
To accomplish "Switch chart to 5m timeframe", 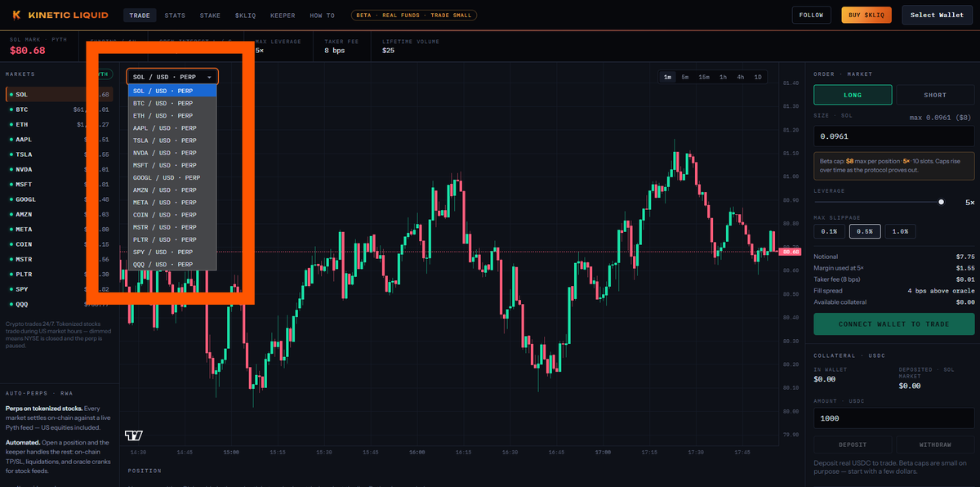I will tap(685, 77).
